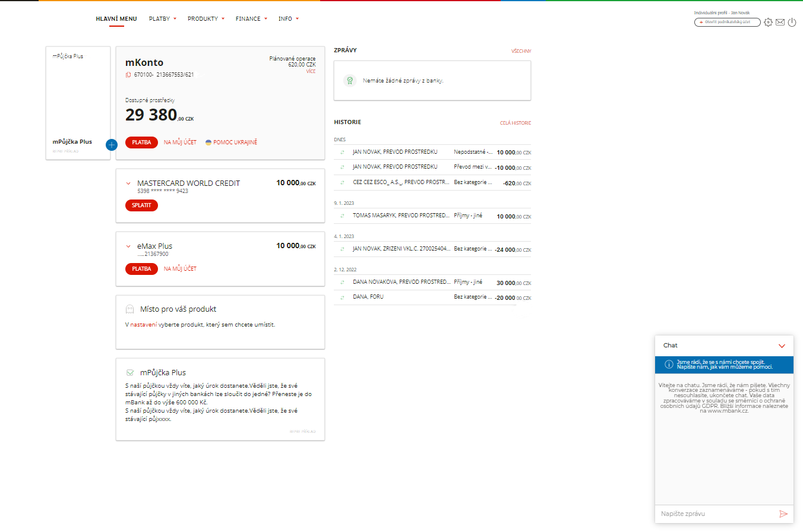Click the red PLATBA button under mKonto
The height and width of the screenshot is (532, 803).
pos(141,142)
